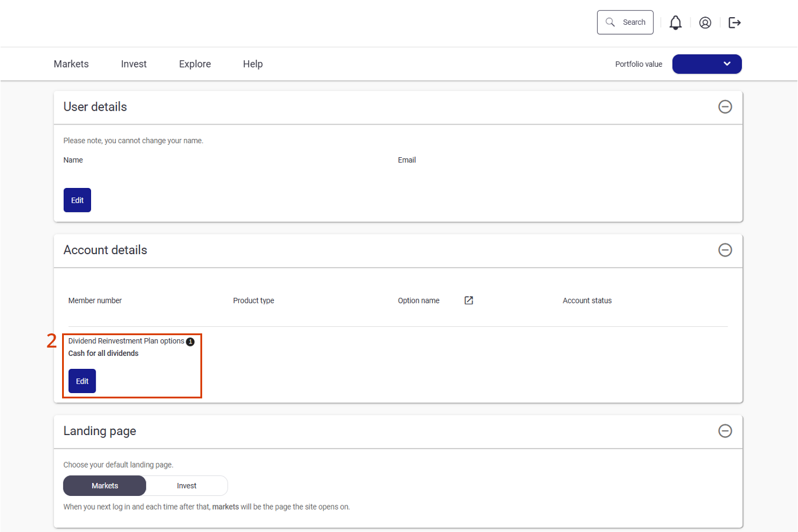Collapse the Account details section
Viewport: 798px width, 532px height.
(725, 250)
